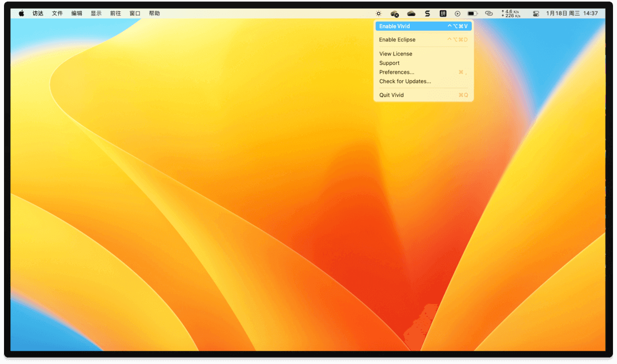Screen dimensions: 617x364
Task: Open Control Center from menu bar
Action: tap(535, 13)
